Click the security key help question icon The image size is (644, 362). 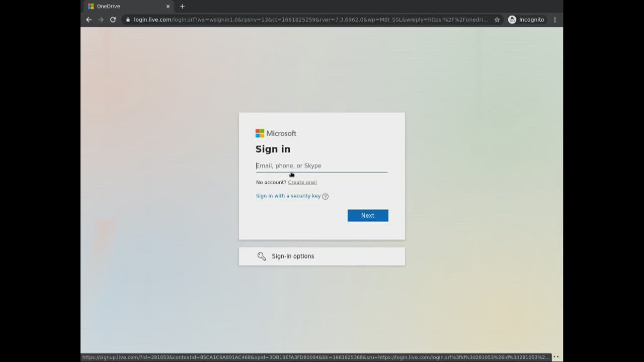(325, 196)
